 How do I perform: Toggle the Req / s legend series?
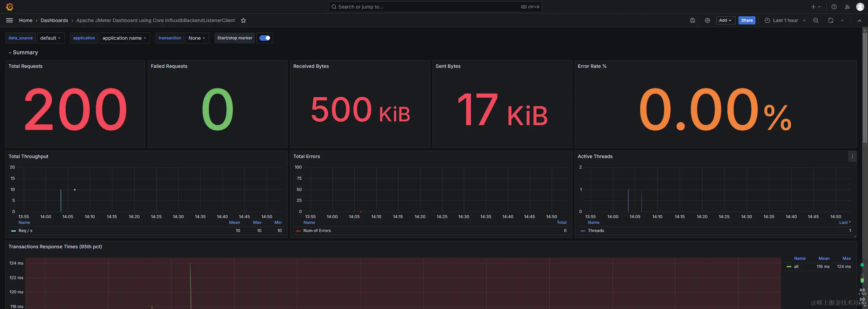(26, 231)
